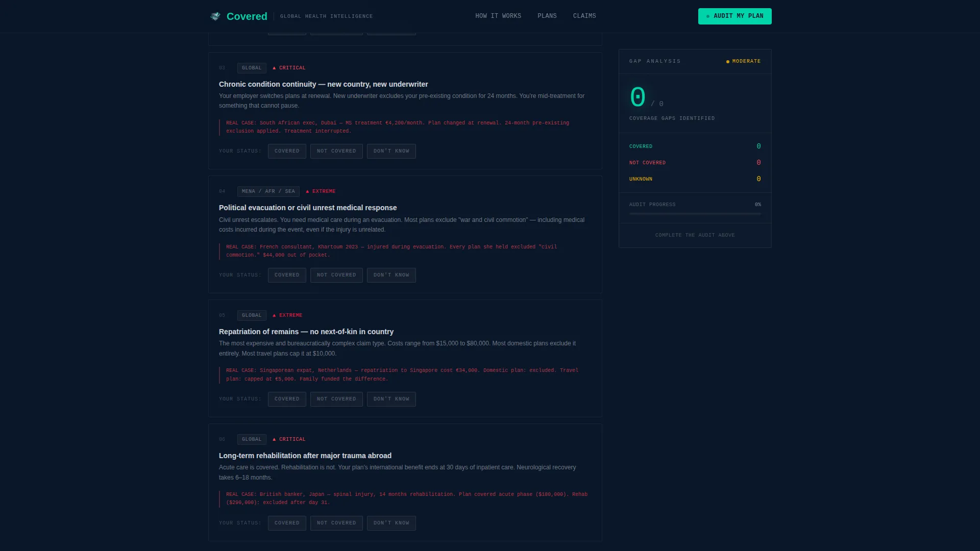The width and height of the screenshot is (980, 551).
Task: Open the How It Works menu item
Action: [x=498, y=16]
